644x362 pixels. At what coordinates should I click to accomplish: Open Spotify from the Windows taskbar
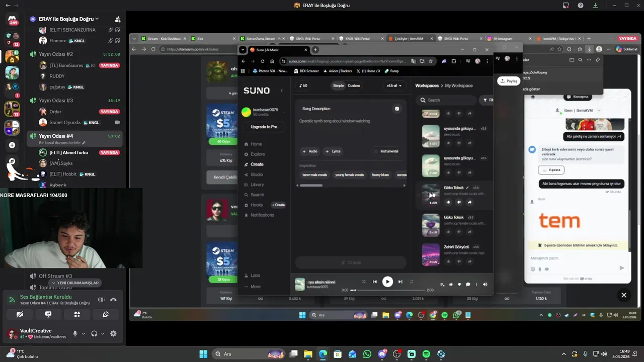(426, 354)
